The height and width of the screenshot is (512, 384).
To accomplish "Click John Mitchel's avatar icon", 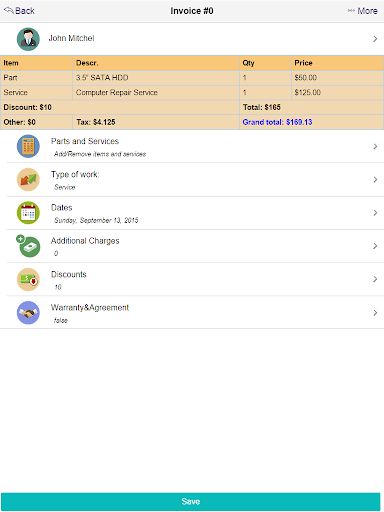I will [x=28, y=39].
